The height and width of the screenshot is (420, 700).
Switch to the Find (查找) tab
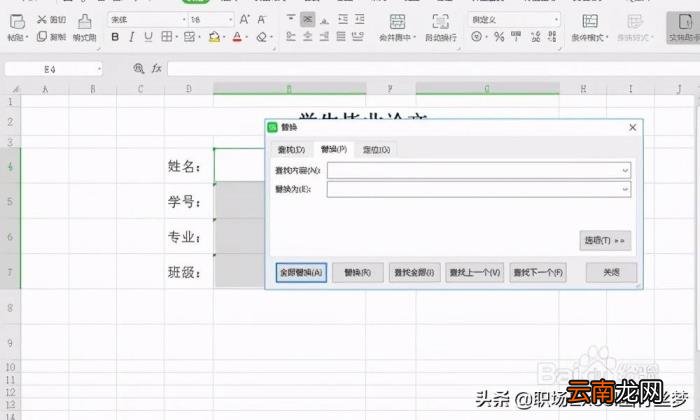tap(291, 150)
